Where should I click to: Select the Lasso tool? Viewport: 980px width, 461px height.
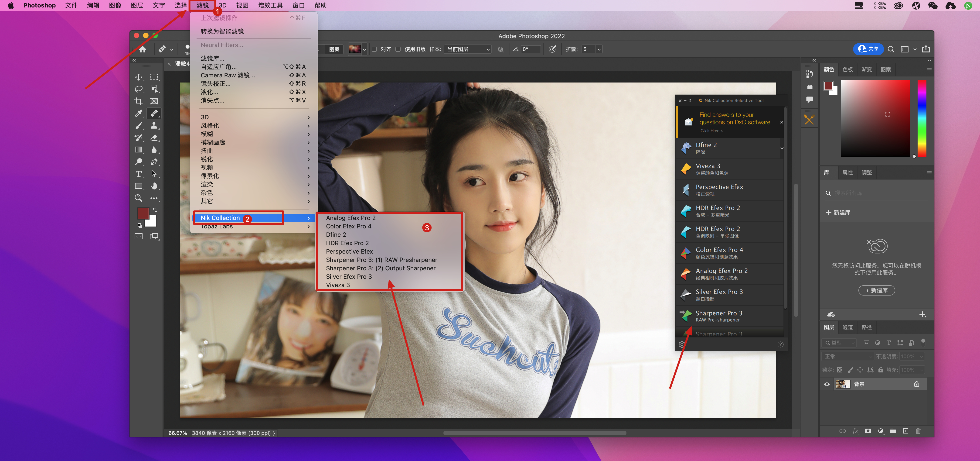tap(139, 89)
